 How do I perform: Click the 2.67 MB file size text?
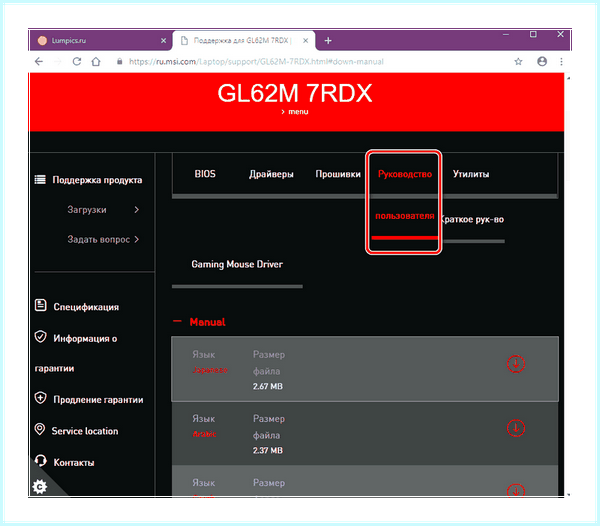267,386
